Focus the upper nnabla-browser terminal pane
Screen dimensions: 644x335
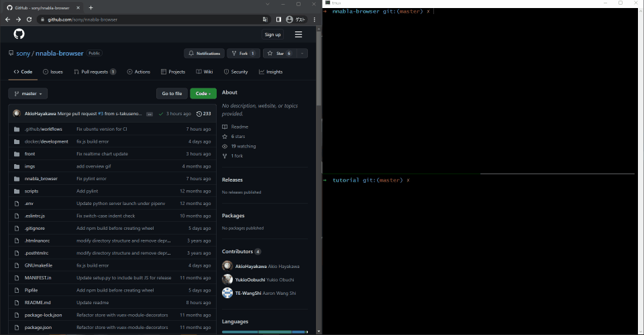pos(480,90)
